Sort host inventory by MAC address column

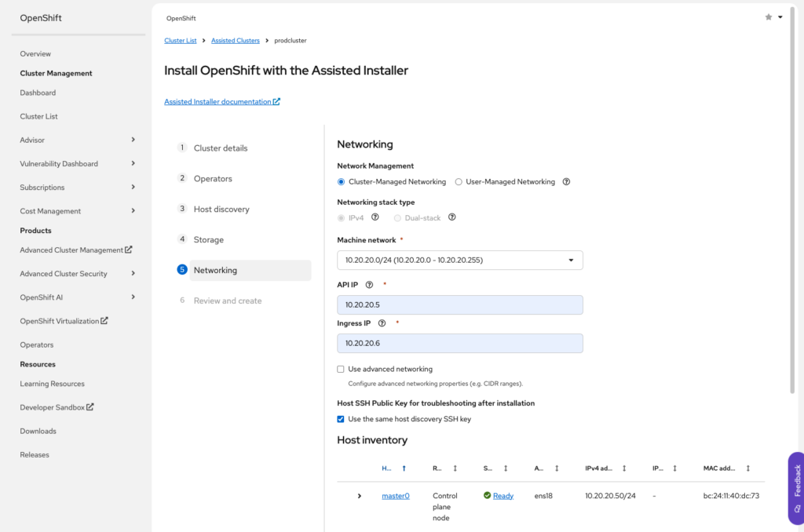[748, 468]
